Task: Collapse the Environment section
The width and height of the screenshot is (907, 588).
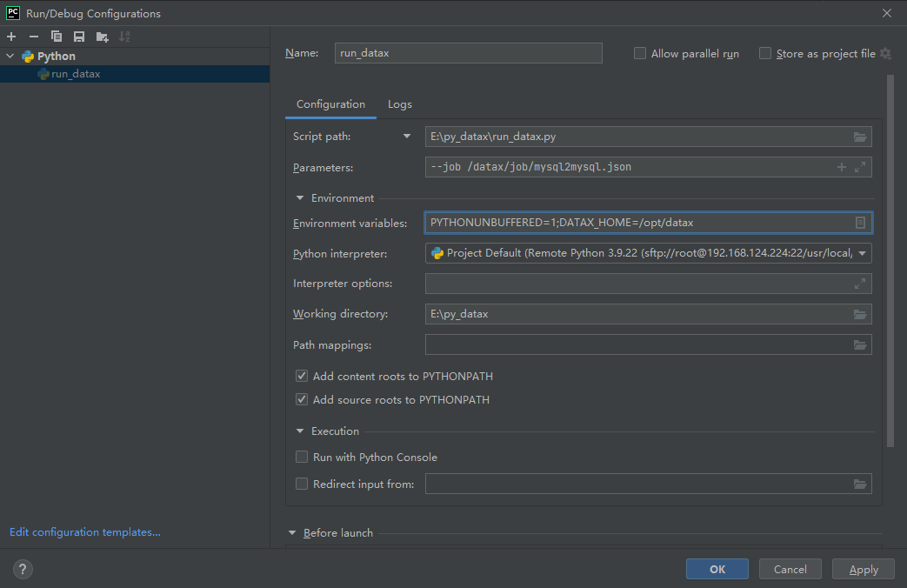Action: pyautogui.click(x=301, y=198)
